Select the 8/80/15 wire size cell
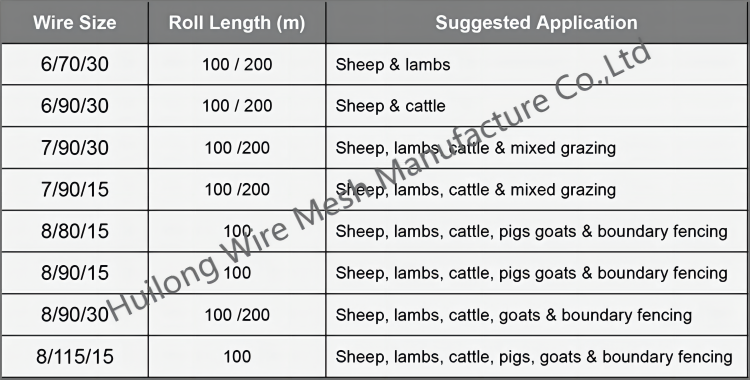 pyautogui.click(x=75, y=231)
